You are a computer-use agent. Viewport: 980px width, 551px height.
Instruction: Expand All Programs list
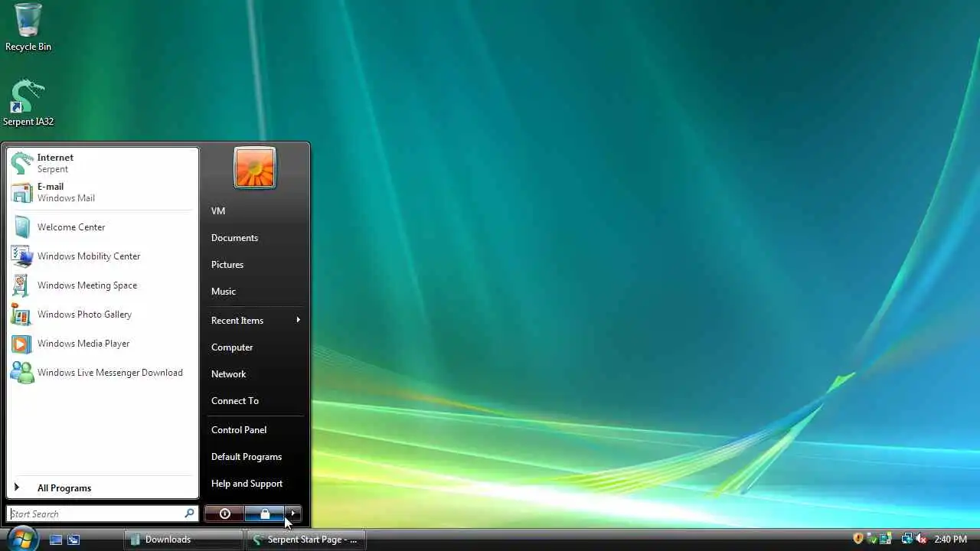(x=103, y=488)
